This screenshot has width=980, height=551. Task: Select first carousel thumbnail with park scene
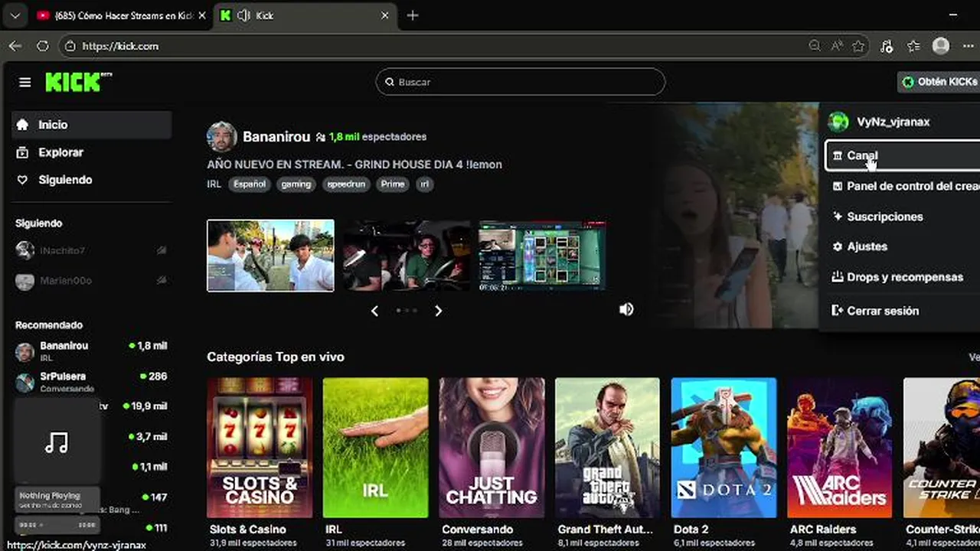pyautogui.click(x=270, y=256)
